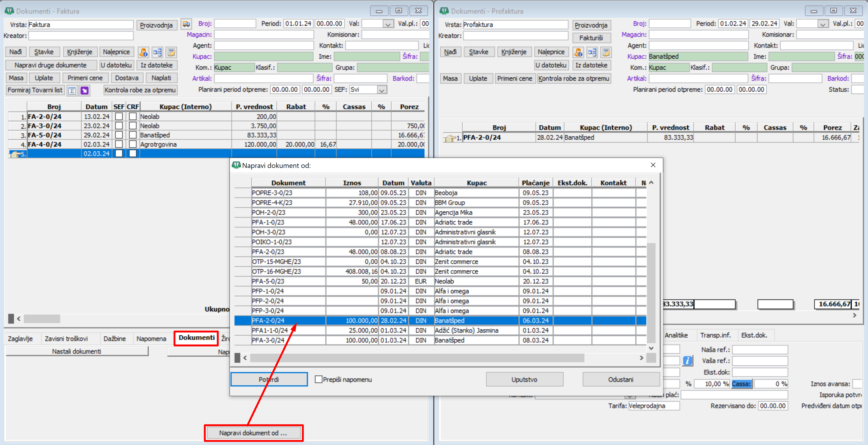Click calculator-with-pencil icon in Profaktura window

point(606,52)
